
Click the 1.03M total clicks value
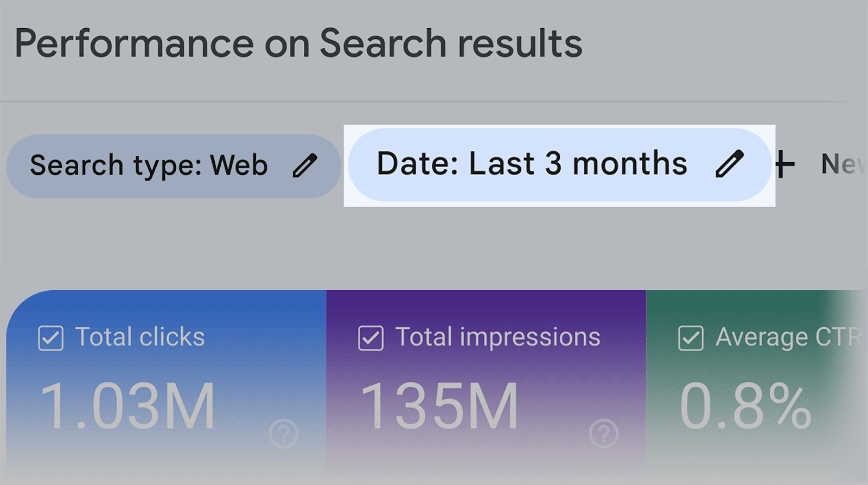tap(127, 407)
